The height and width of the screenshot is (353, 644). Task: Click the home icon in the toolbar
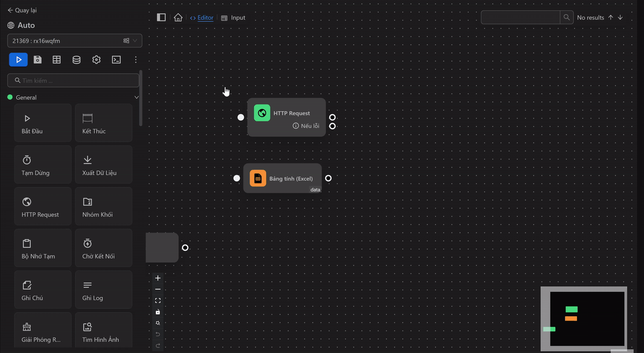tap(178, 17)
